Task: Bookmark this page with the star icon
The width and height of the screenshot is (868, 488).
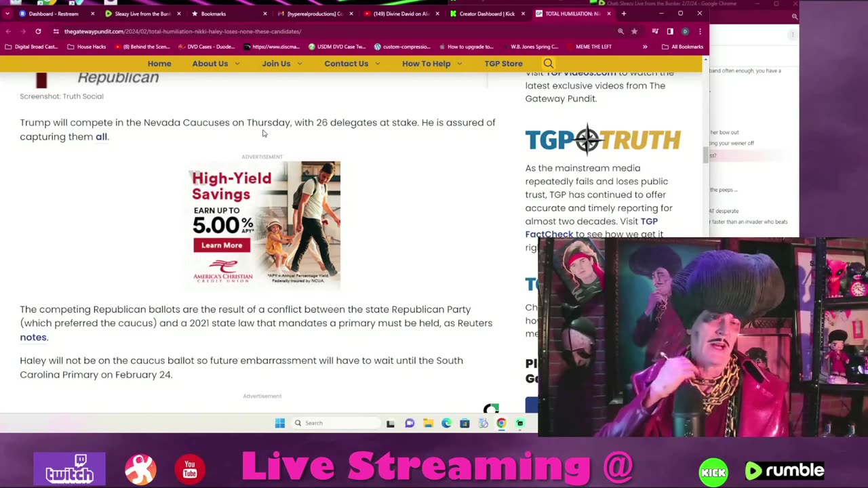Action: point(634,31)
